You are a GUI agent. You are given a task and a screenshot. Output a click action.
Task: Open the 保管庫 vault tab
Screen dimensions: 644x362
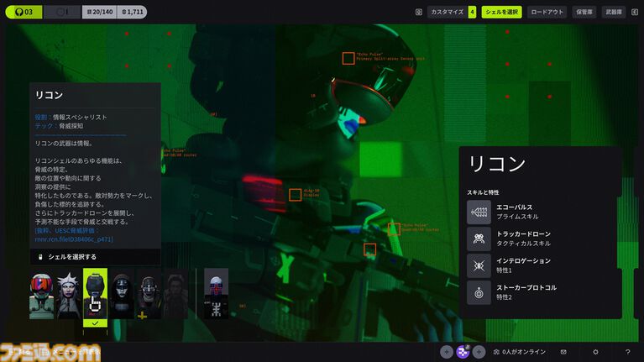click(x=584, y=12)
